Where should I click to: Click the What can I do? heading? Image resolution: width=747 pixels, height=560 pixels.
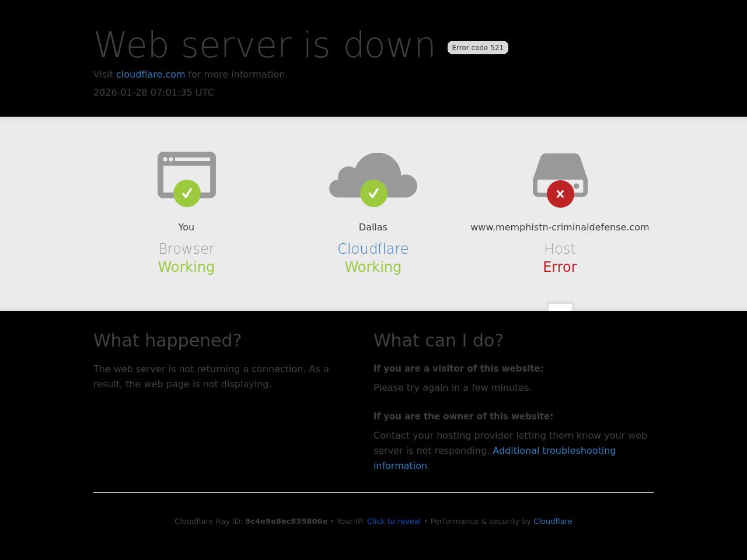438,340
